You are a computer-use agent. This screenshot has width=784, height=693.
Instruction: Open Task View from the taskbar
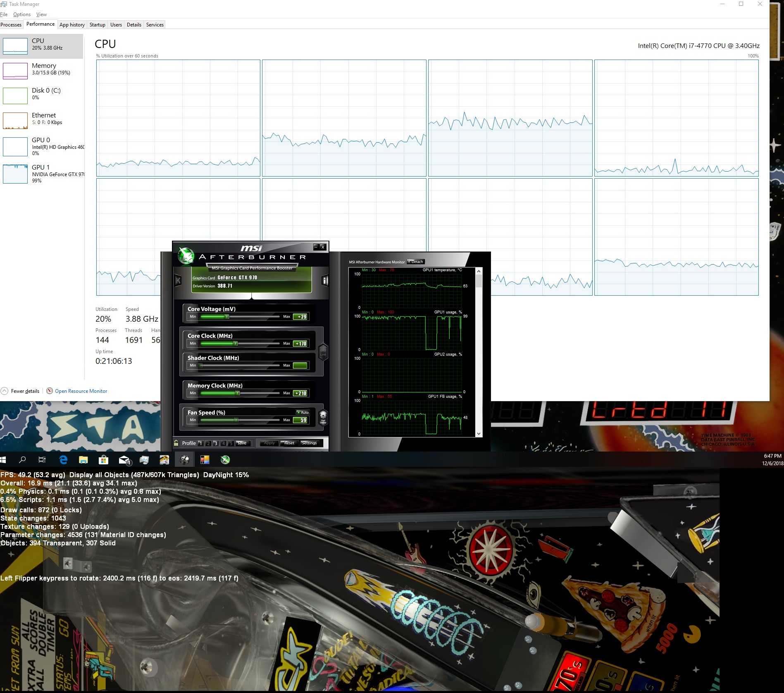click(42, 460)
